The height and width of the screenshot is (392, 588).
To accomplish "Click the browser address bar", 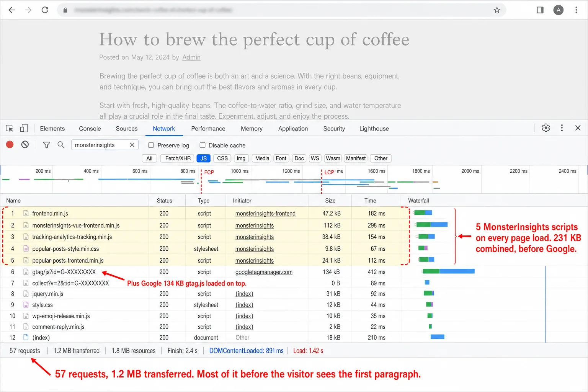I will tap(281, 10).
